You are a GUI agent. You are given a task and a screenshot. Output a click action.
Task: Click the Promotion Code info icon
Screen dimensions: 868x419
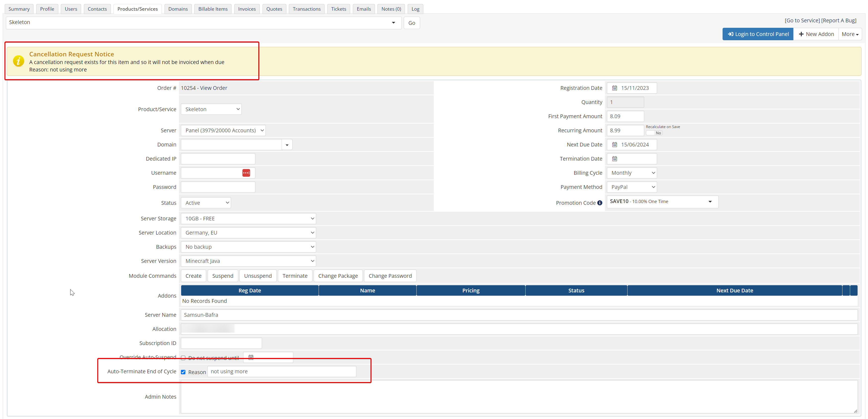coord(600,203)
